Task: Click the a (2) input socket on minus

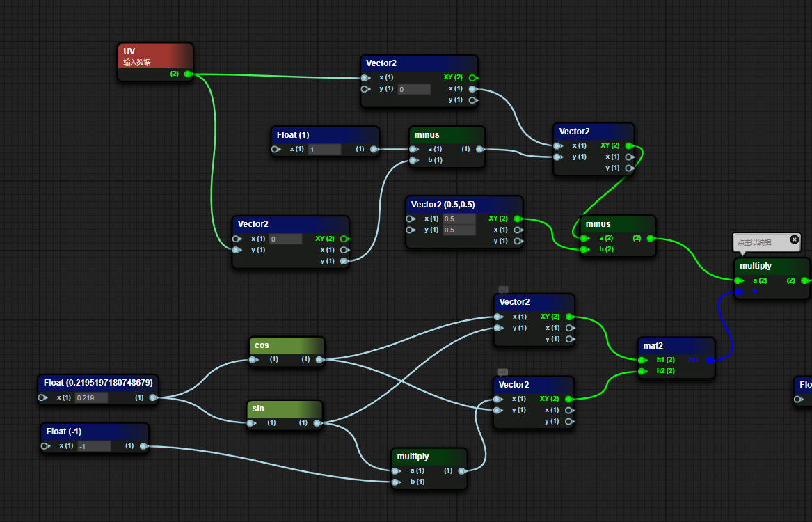Action: pos(582,237)
